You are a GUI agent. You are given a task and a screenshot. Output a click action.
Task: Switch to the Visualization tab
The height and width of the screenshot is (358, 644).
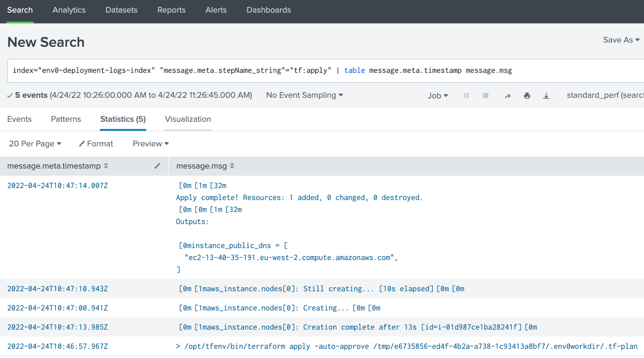188,119
